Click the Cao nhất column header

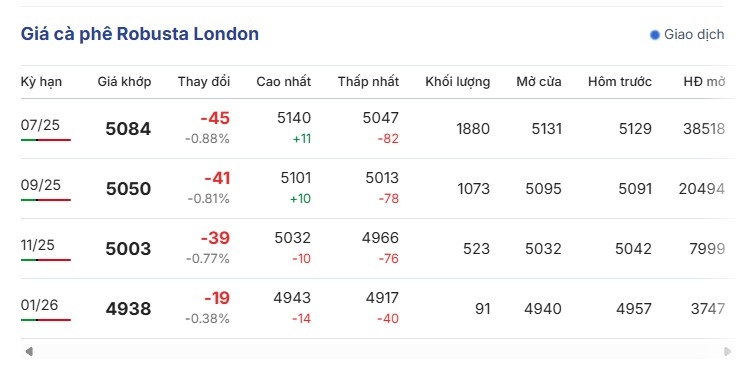[x=283, y=82]
